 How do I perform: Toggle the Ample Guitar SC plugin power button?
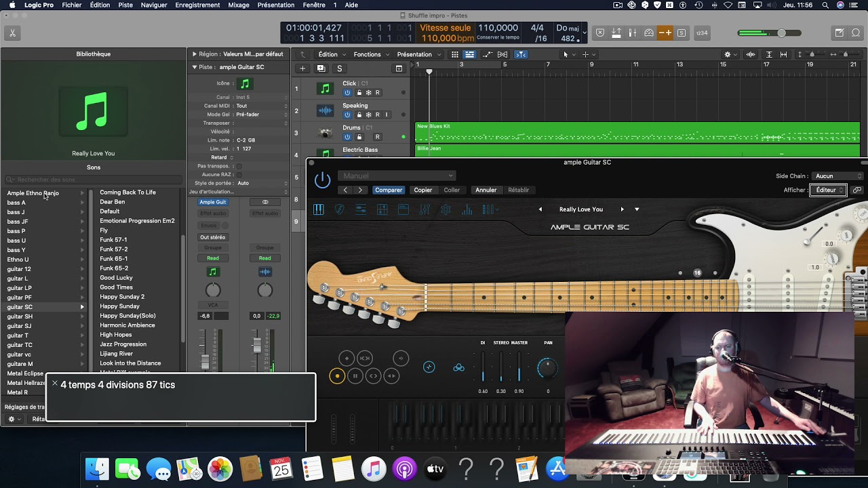point(323,180)
